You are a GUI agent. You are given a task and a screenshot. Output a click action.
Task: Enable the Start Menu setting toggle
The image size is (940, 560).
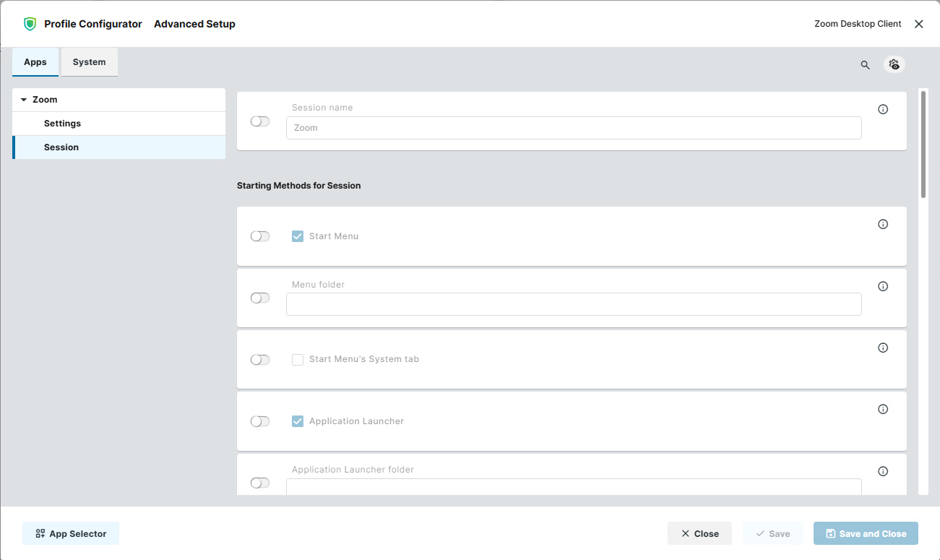tap(260, 236)
